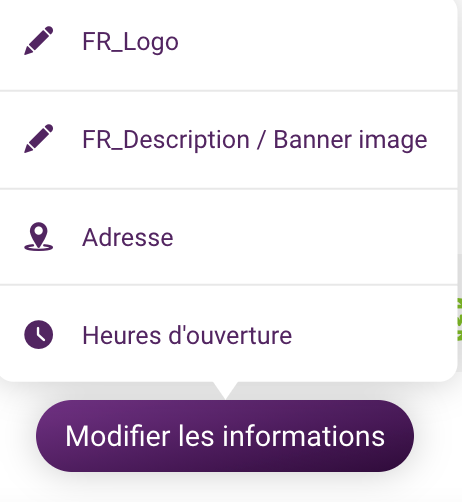
Task: Click empty space right of Adresse label
Action: [x=313, y=237]
